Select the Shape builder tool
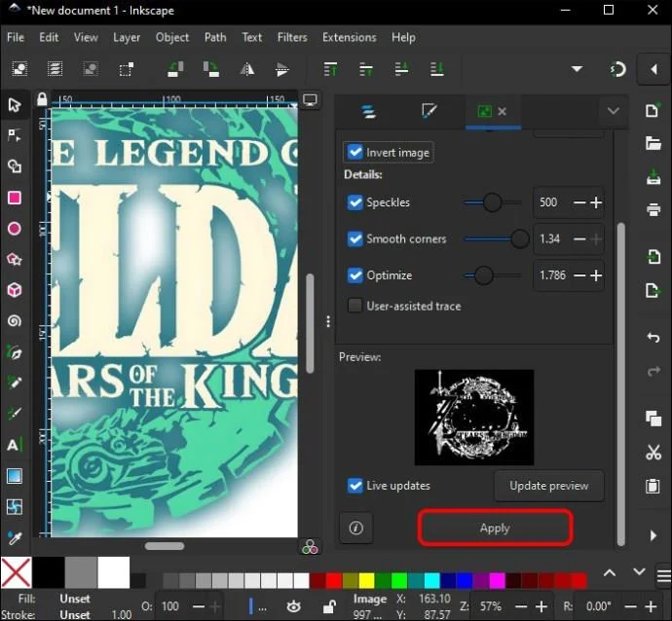This screenshot has height=621, width=672. [x=15, y=166]
